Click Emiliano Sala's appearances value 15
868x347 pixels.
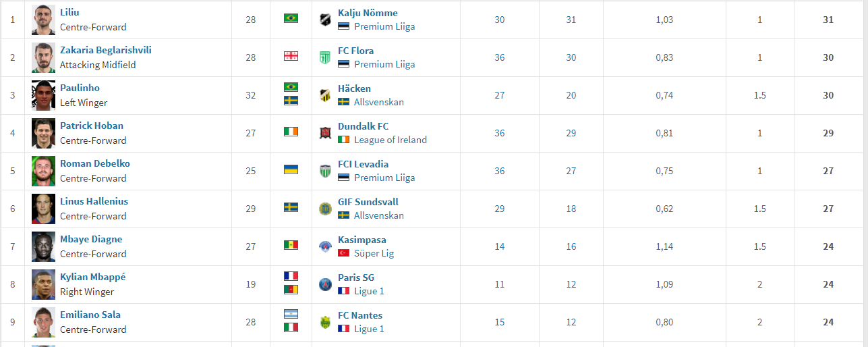click(x=500, y=322)
